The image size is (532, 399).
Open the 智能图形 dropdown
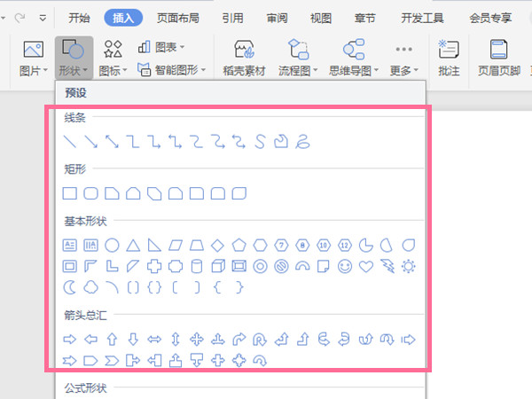point(172,70)
